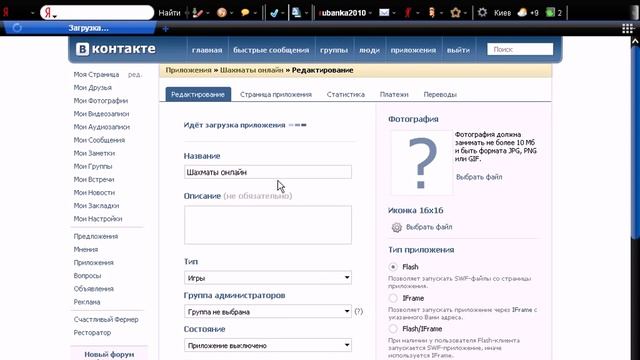The width and height of the screenshot is (640, 360).
Task: Open toolbar settings gear icon
Action: pyautogui.click(x=482, y=12)
